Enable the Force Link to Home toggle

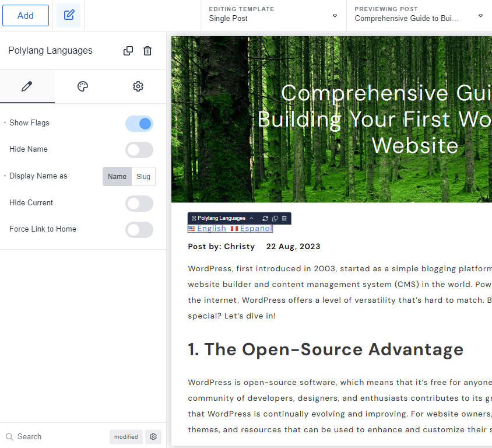139,230
